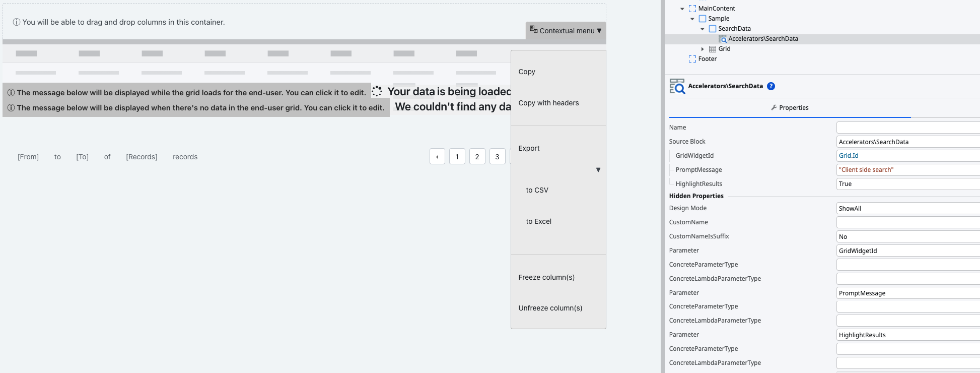Image resolution: width=980 pixels, height=373 pixels.
Task: Open the Contextual menu dropdown
Action: coord(566,31)
